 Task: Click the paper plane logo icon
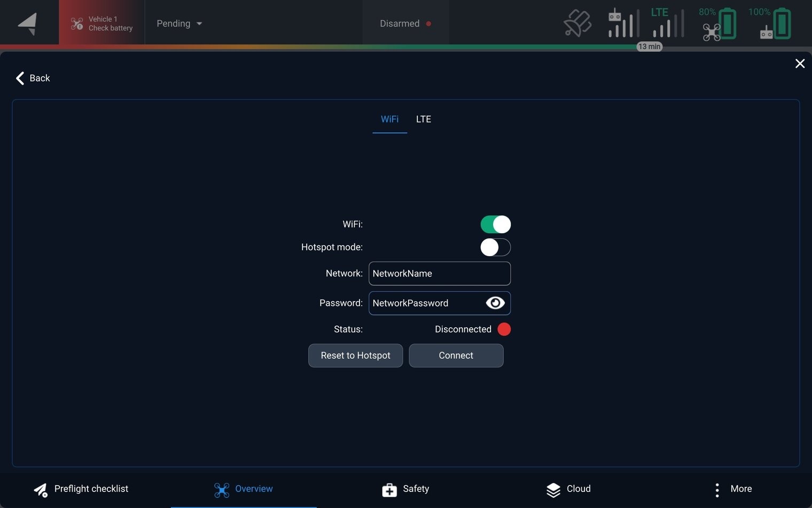(28, 24)
